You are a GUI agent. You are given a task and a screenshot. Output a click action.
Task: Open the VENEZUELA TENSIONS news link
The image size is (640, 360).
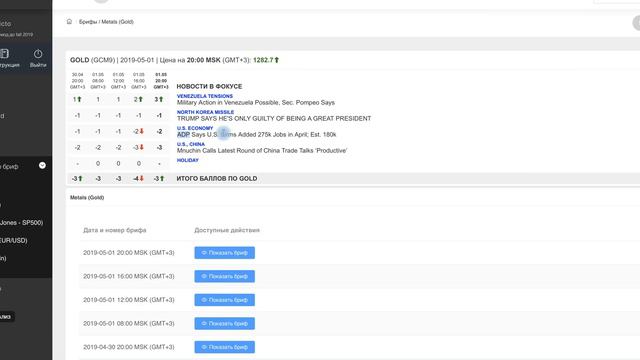click(204, 96)
